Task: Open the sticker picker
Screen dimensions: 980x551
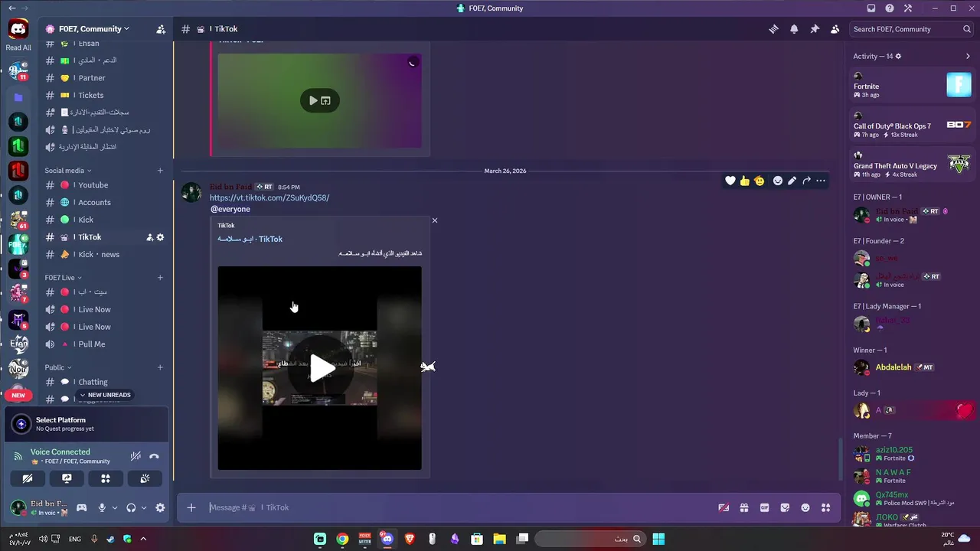Action: (x=785, y=507)
